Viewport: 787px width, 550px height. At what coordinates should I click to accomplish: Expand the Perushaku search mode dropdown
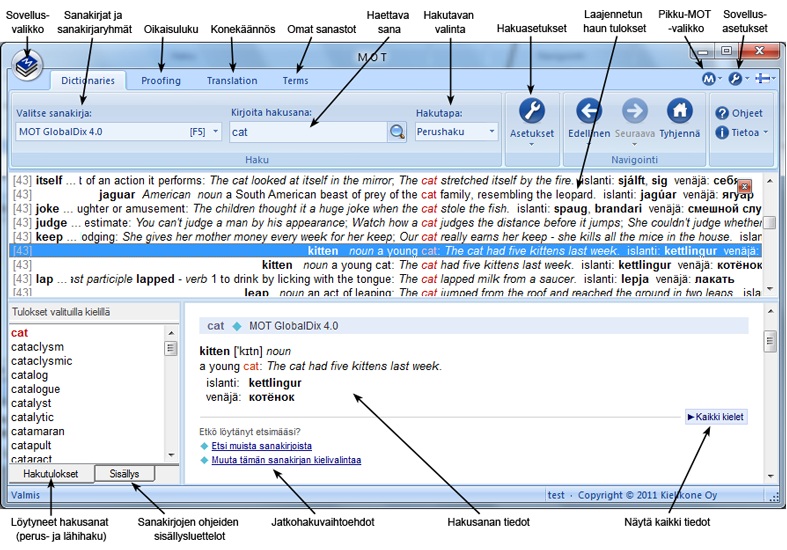click(492, 131)
